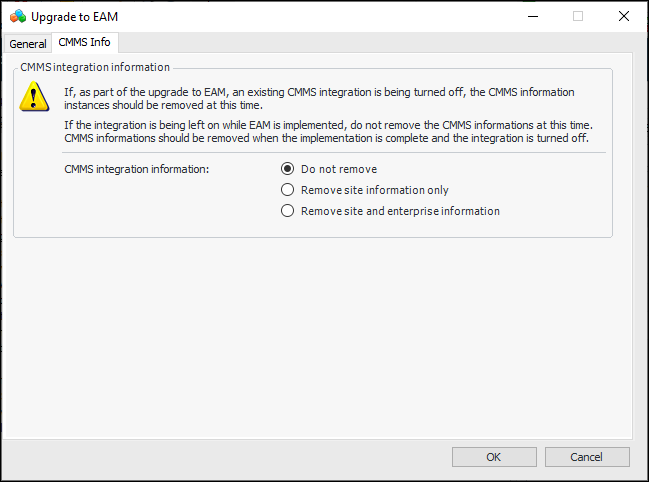
Task: Click the "Upgrade to EAM" title text
Action: (75, 16)
